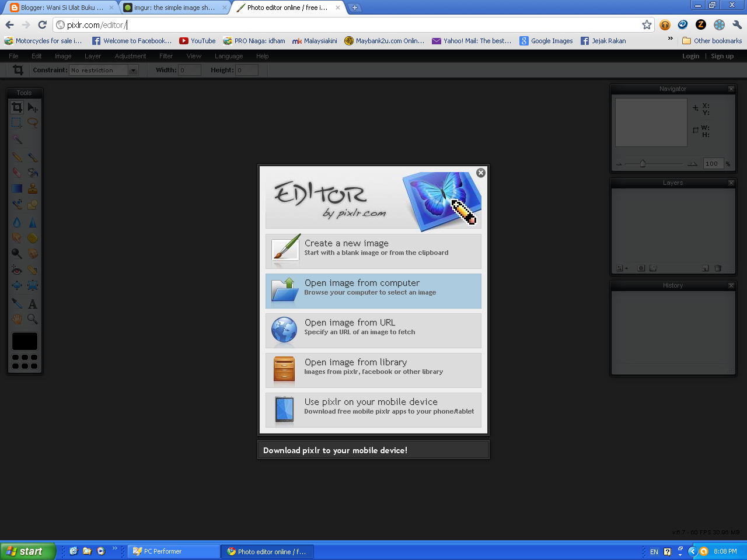Screen dimensions: 747x560
Task: Select the Move tool
Action: coord(33,107)
